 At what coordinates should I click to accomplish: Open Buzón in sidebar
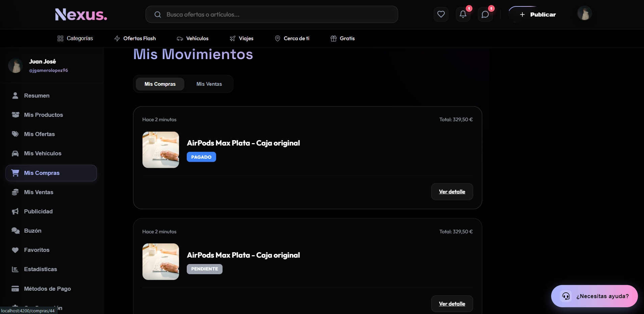[51, 231]
